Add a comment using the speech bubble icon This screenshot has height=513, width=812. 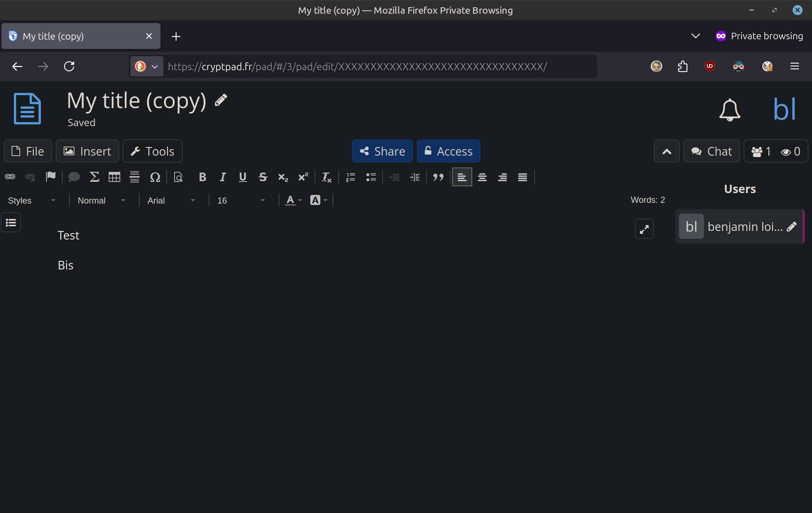pos(74,177)
